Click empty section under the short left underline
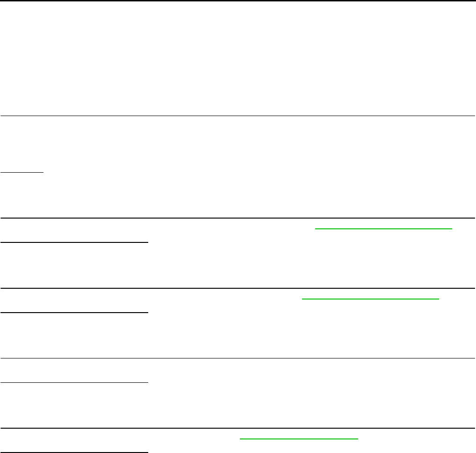Image resolution: width=476 pixels, height=453 pixels. click(x=238, y=195)
